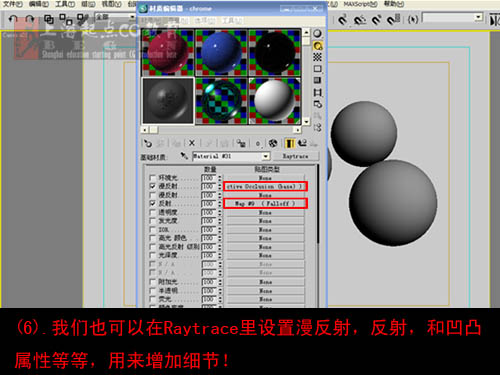Viewport: 500px width, 375px height.
Task: Click the Undo arrow in main toolbar
Action: [x=12, y=19]
